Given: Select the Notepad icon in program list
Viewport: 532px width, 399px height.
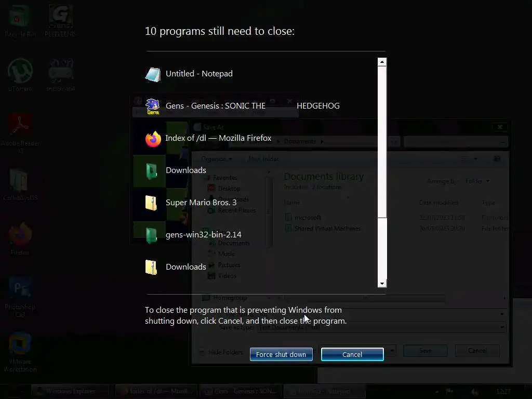Looking at the screenshot, I should (153, 74).
